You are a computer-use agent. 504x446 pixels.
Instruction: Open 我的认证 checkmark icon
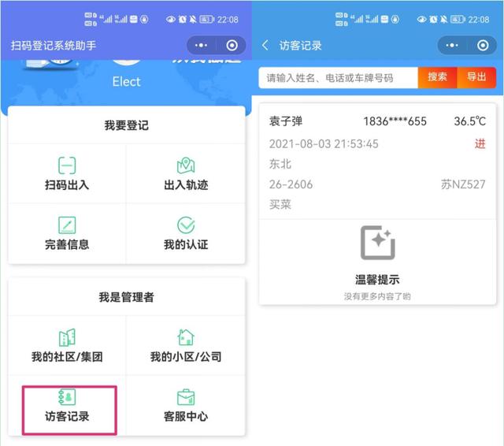click(186, 225)
